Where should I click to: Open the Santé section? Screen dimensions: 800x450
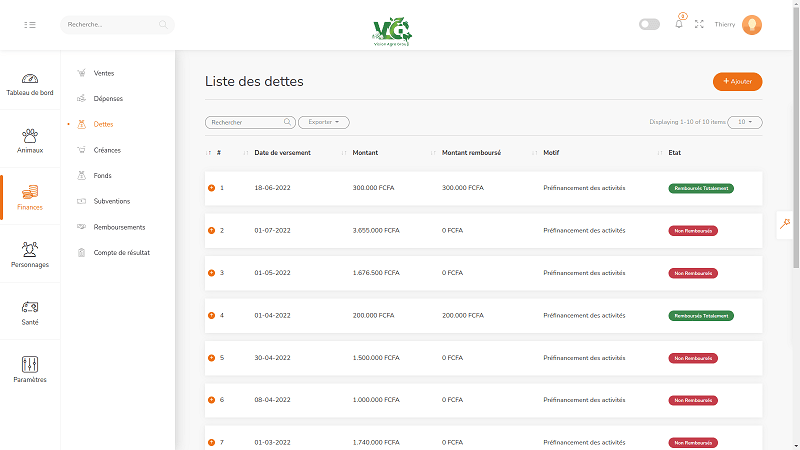30,313
